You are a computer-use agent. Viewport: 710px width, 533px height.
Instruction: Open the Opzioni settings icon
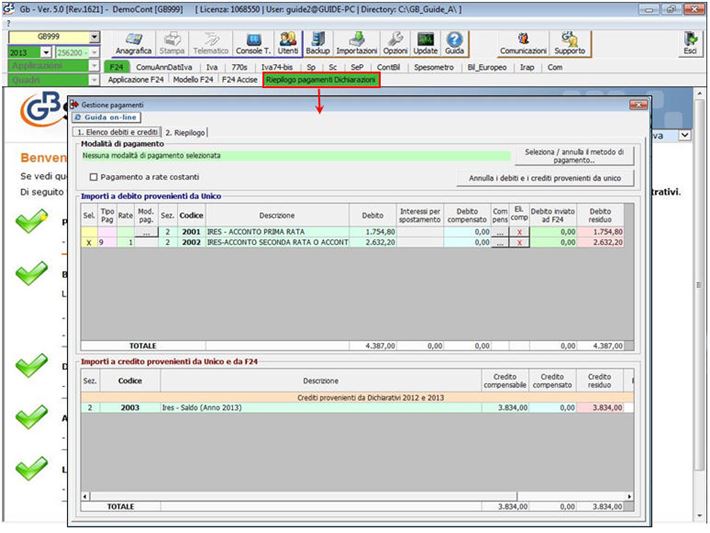coord(395,44)
